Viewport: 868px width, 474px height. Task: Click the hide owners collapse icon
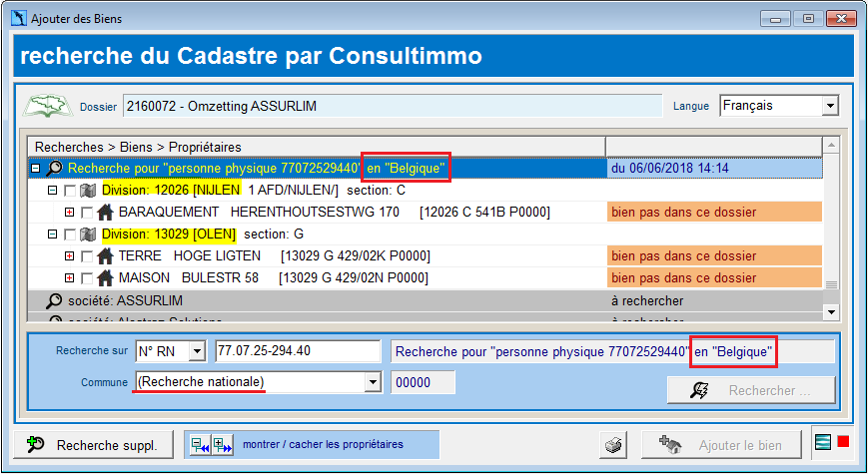point(200,445)
